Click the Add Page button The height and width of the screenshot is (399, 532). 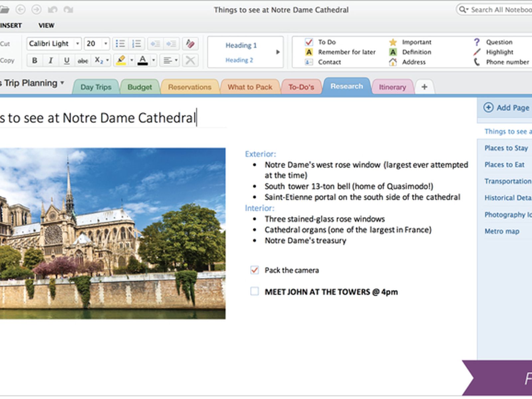click(x=506, y=108)
